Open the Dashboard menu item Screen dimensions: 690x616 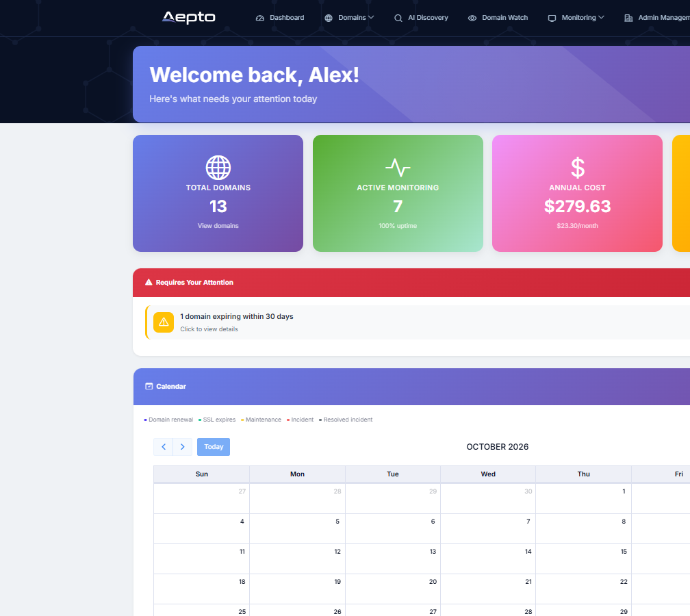pyautogui.click(x=280, y=18)
